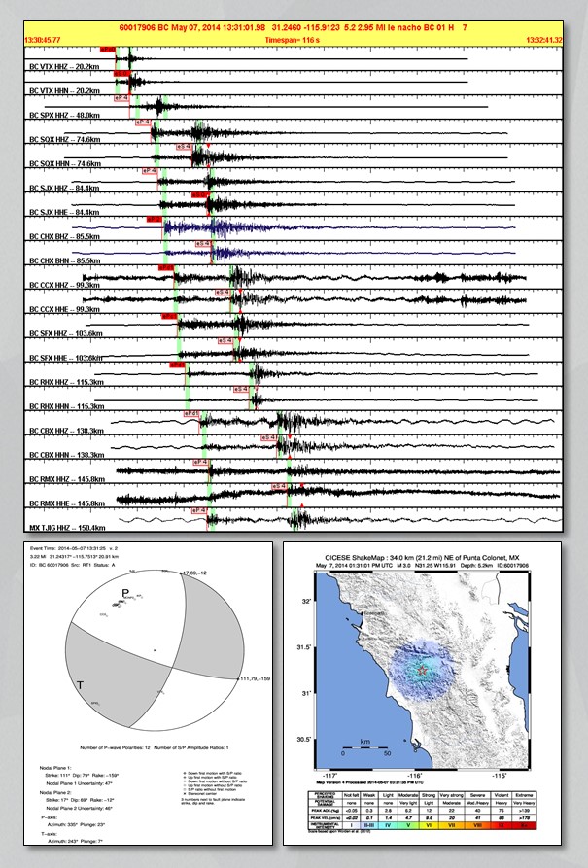The width and height of the screenshot is (588, 868).
Task: Click the BC SJX HHZ -- 84.4km label
Action: point(64,188)
